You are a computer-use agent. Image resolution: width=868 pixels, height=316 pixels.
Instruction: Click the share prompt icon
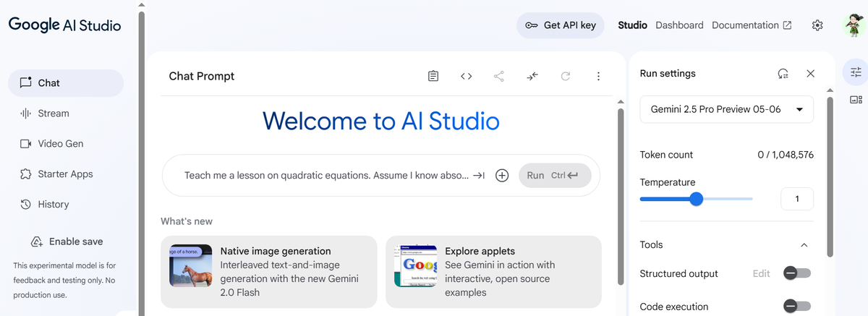(499, 76)
